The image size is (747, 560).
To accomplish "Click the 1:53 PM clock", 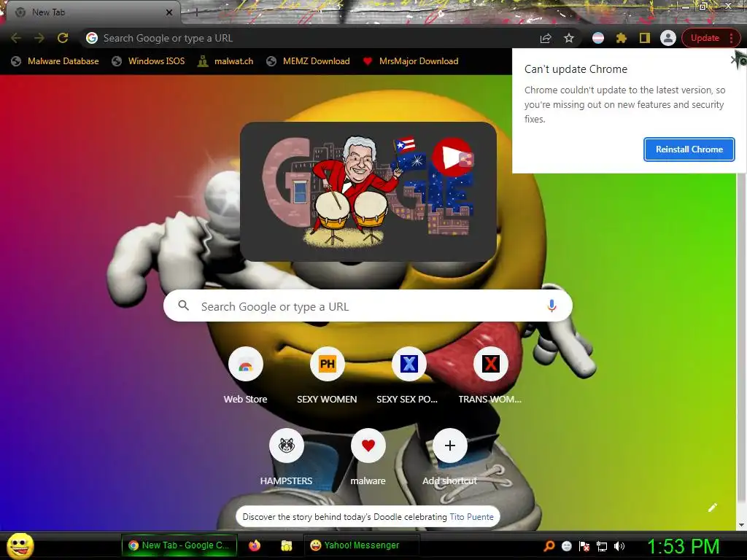I will (683, 546).
